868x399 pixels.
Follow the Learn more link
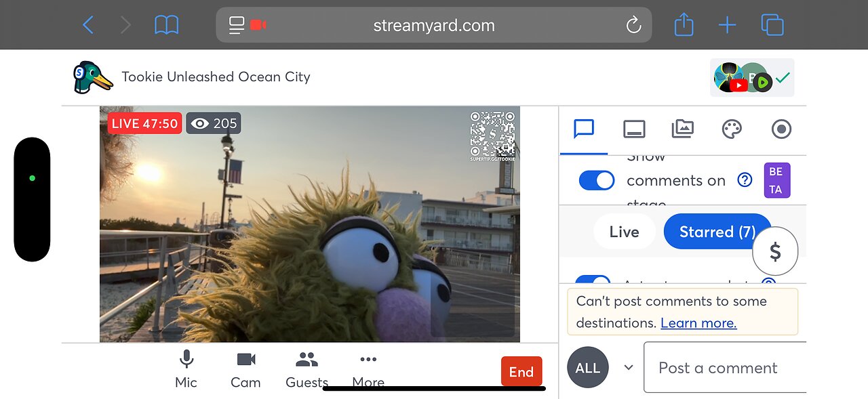(698, 323)
